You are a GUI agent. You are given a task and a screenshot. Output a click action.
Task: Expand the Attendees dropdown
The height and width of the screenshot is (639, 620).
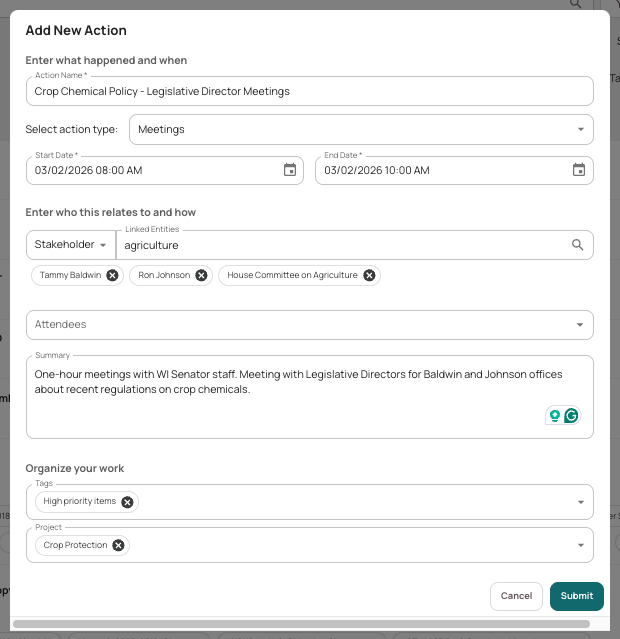click(310, 325)
